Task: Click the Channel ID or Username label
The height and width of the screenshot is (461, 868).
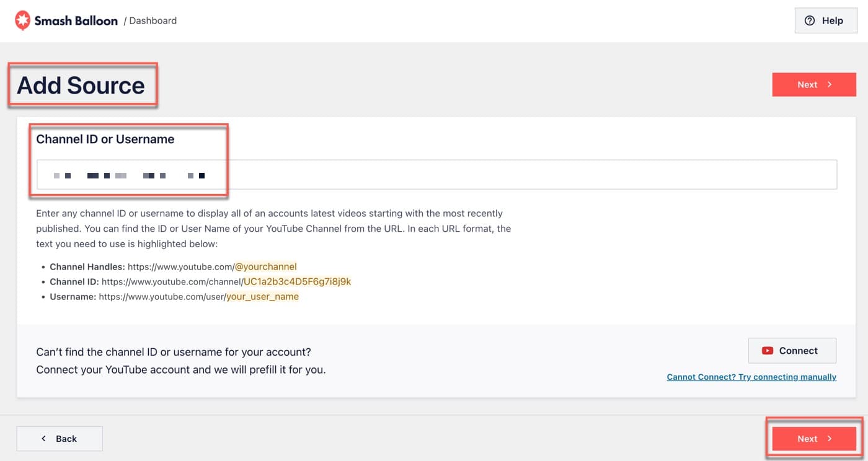Action: tap(105, 139)
